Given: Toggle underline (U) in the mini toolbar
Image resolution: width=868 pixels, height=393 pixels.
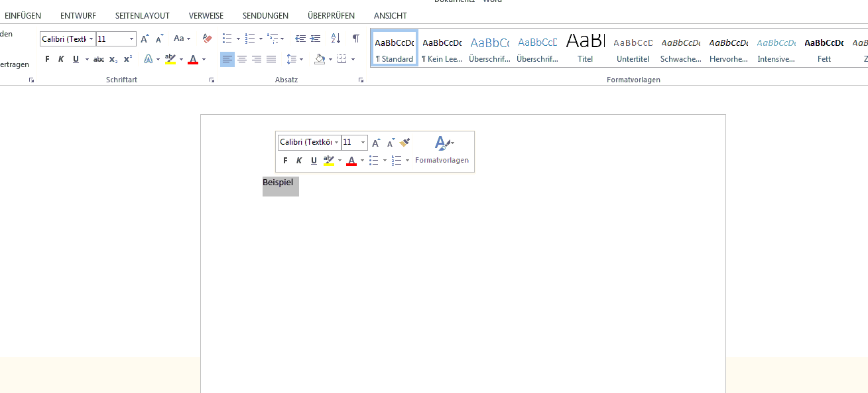Looking at the screenshot, I should coord(314,161).
